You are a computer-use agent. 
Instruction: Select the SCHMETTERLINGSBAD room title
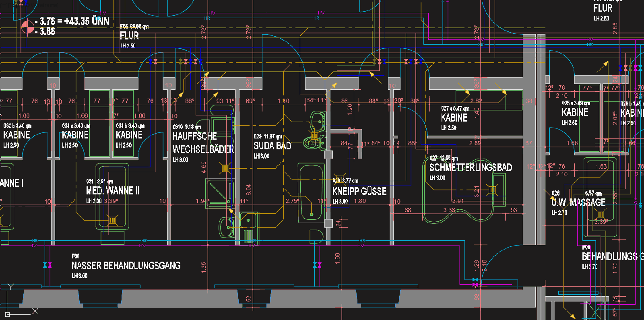coord(471,167)
